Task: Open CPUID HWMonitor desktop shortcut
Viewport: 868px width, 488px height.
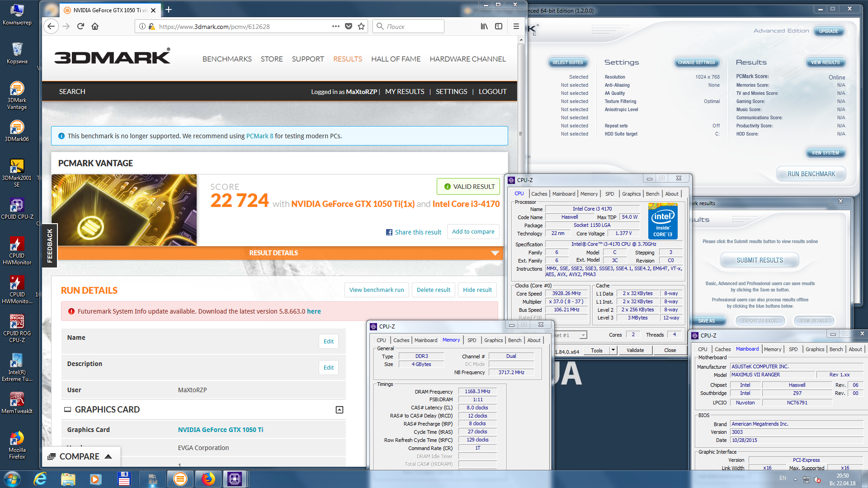Action: click(x=17, y=250)
